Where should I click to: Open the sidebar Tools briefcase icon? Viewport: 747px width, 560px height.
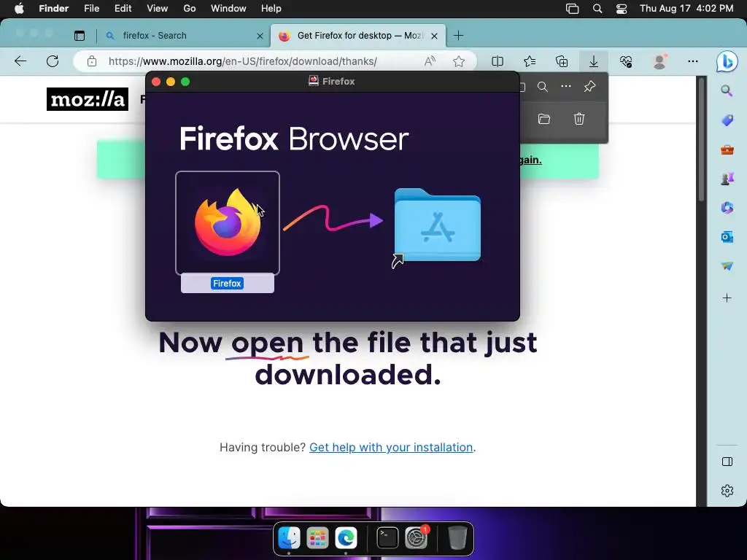727,150
